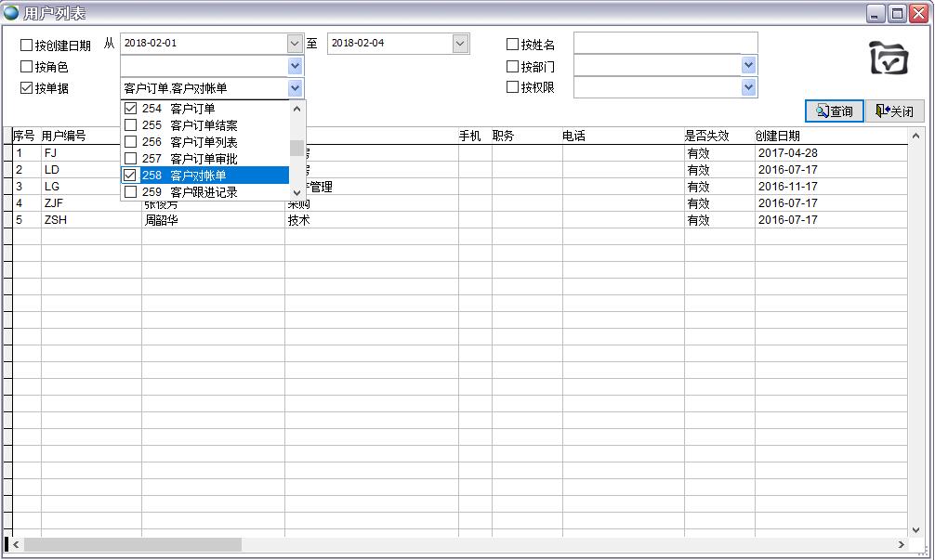Enable the 按创建日期 checkbox

(26, 45)
